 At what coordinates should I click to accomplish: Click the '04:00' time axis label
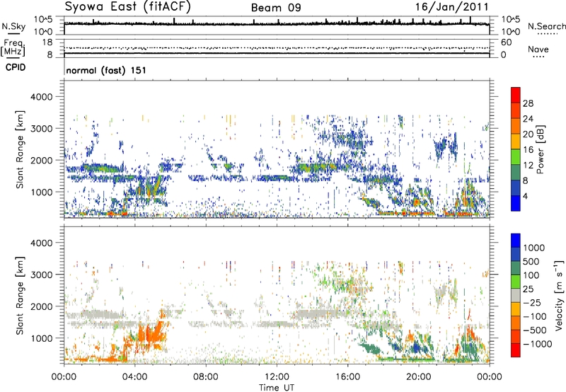pyautogui.click(x=135, y=377)
